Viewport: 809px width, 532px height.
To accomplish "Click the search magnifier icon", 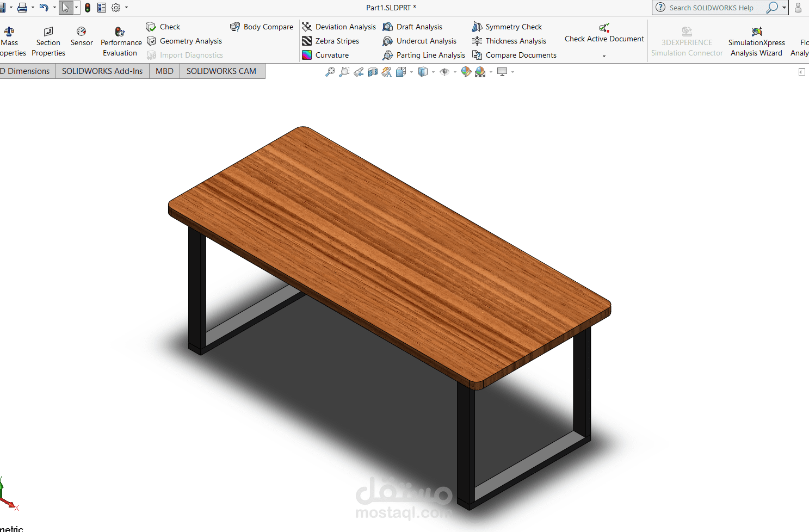I will (x=772, y=8).
